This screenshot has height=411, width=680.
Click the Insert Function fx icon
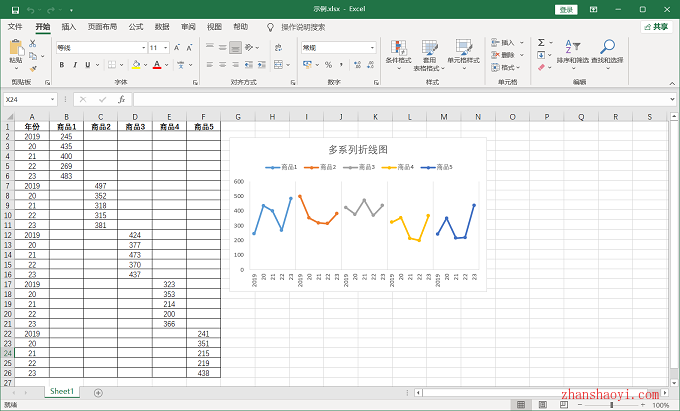click(x=122, y=100)
